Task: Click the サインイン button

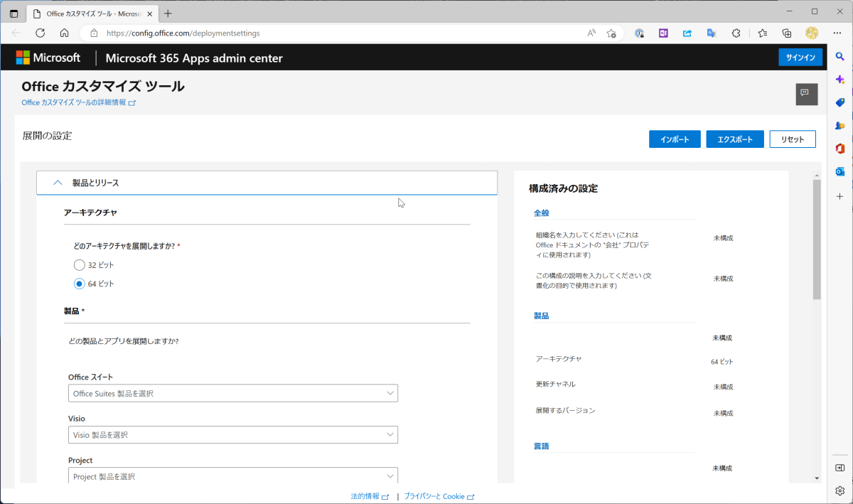Action: (800, 58)
